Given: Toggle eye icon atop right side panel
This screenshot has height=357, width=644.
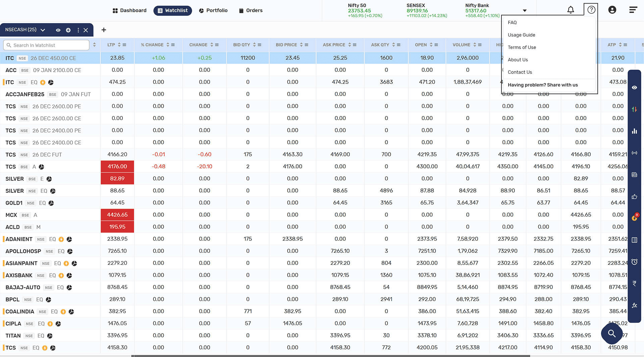Looking at the screenshot, I should 634,87.
